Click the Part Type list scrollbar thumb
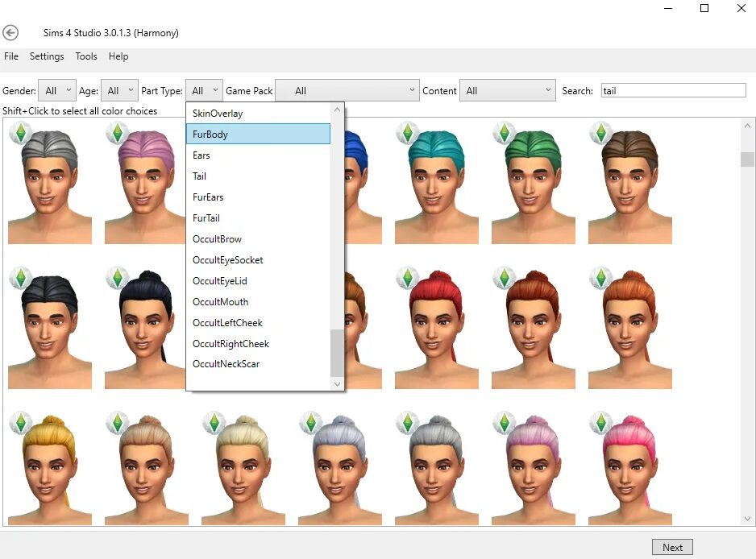The width and height of the screenshot is (756, 559). 337,353
